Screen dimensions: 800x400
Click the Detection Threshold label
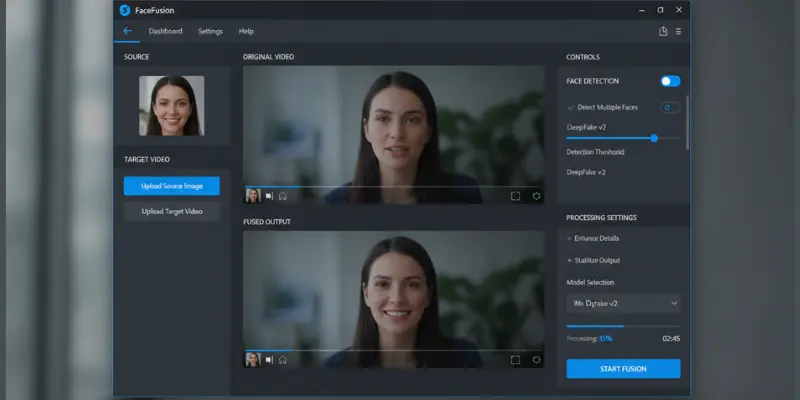click(x=595, y=152)
